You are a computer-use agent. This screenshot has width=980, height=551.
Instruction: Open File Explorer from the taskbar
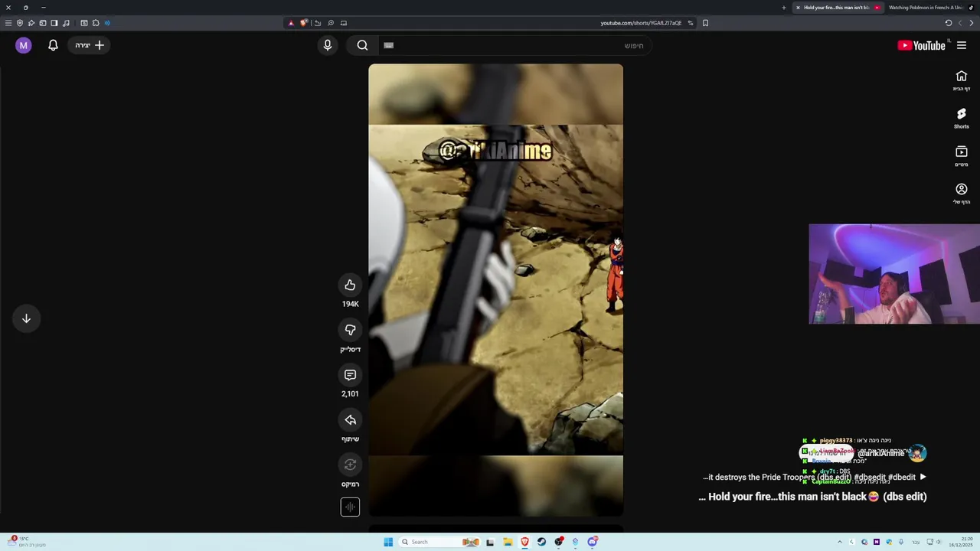(x=508, y=542)
